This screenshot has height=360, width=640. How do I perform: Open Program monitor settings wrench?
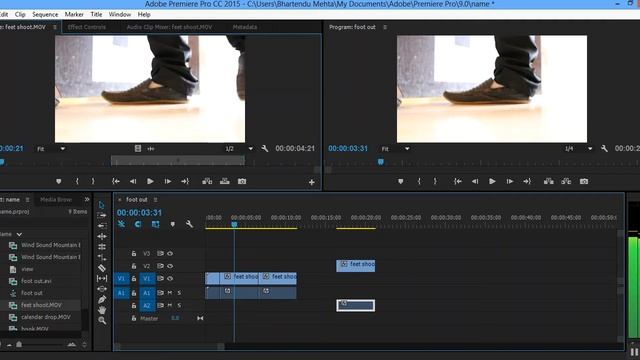(x=604, y=149)
